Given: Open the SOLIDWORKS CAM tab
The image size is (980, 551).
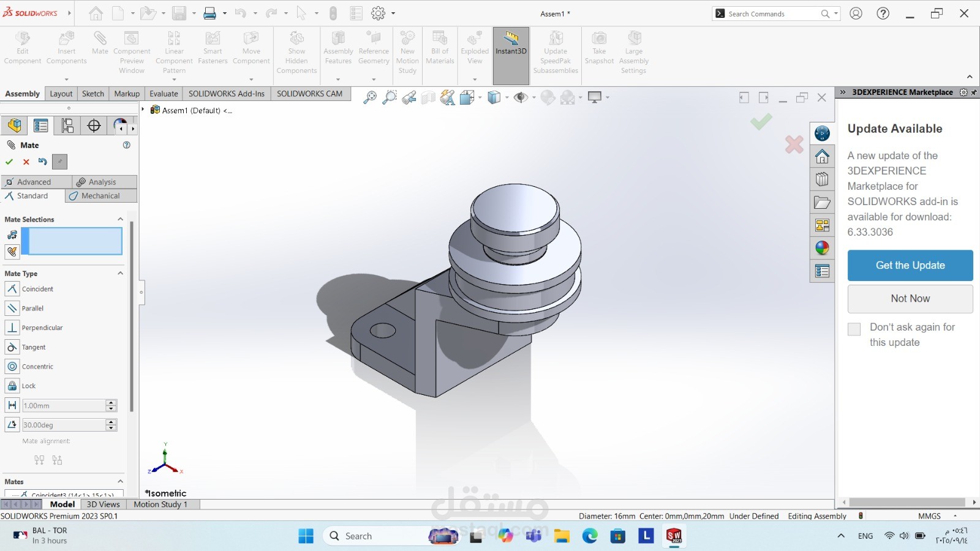Looking at the screenshot, I should click(x=309, y=94).
